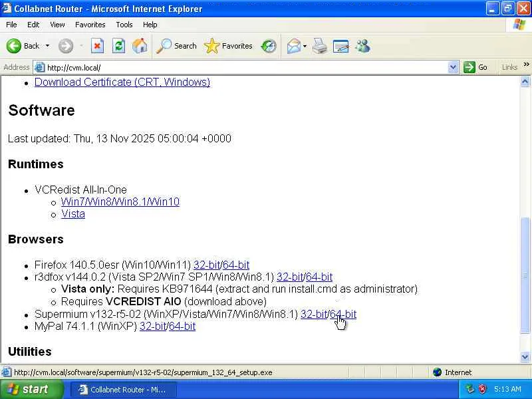The image size is (532, 399).
Task: Open the Search pane magnifier button
Action: click(x=176, y=46)
